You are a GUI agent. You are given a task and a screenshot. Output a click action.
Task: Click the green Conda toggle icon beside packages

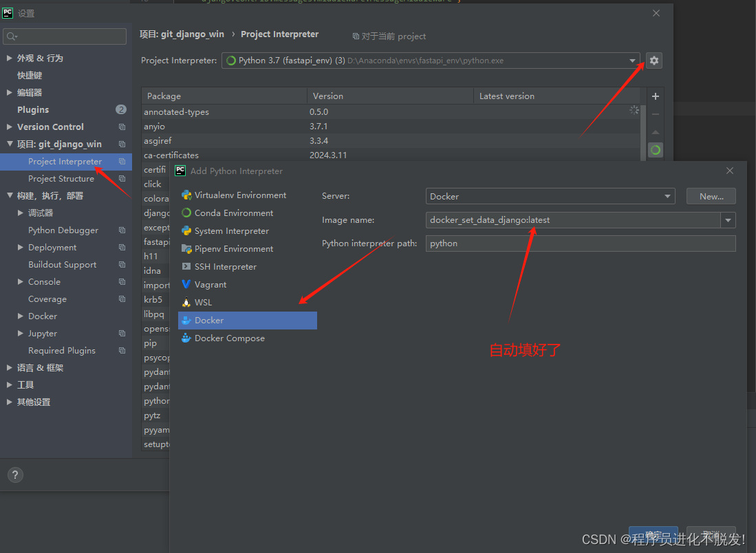click(656, 150)
